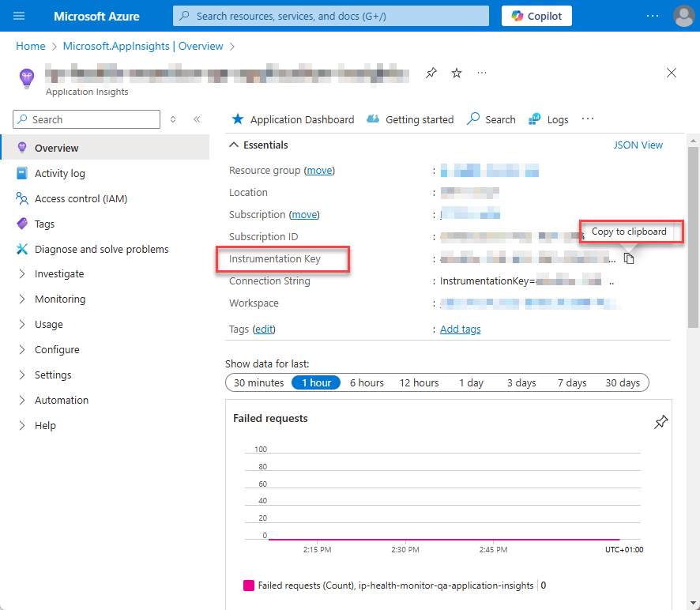Select 30 days time range

click(x=623, y=382)
